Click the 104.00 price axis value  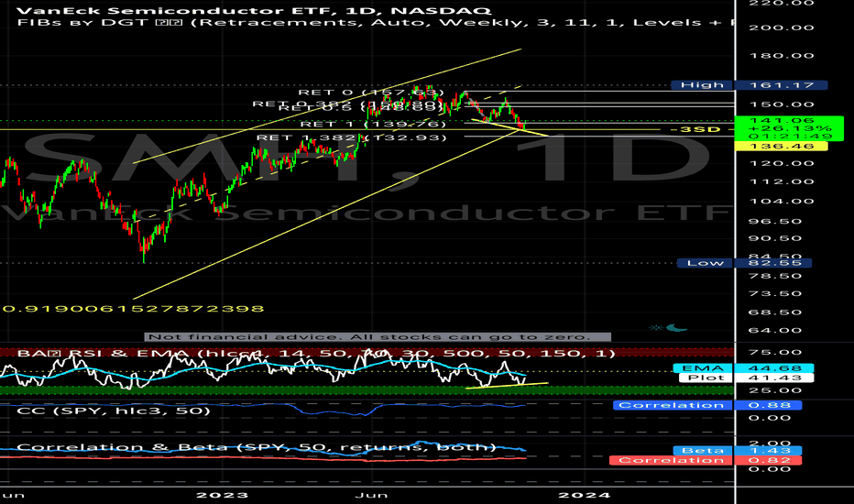coord(782,201)
